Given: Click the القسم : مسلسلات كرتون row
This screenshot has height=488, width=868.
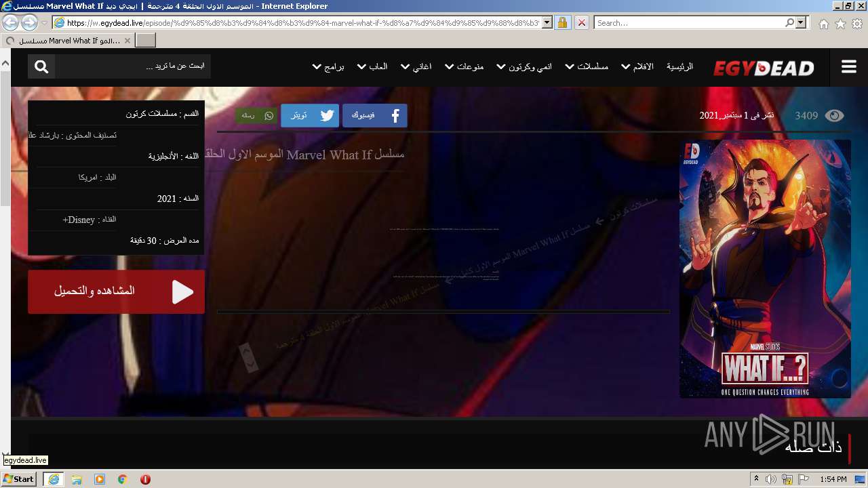Looking at the screenshot, I should (x=118, y=114).
